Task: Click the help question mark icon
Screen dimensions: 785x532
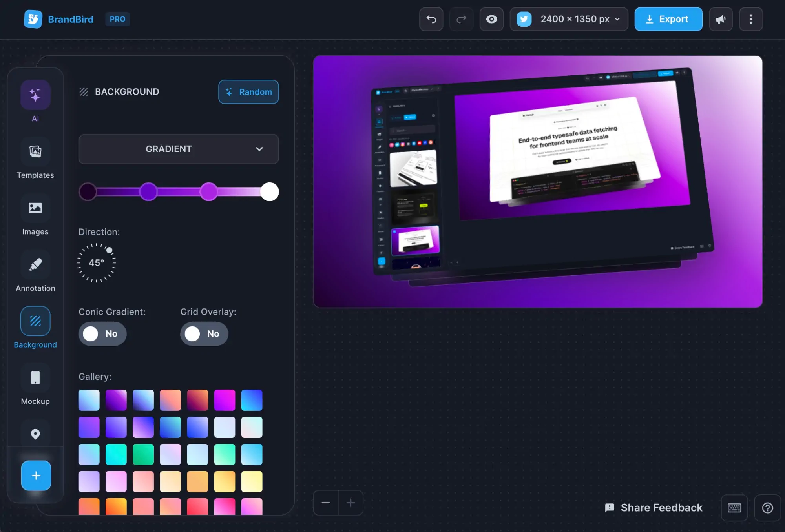Action: [x=767, y=508]
